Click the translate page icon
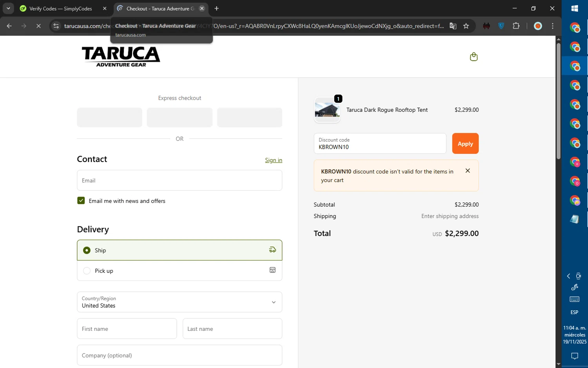The height and width of the screenshot is (368, 588). (x=453, y=26)
